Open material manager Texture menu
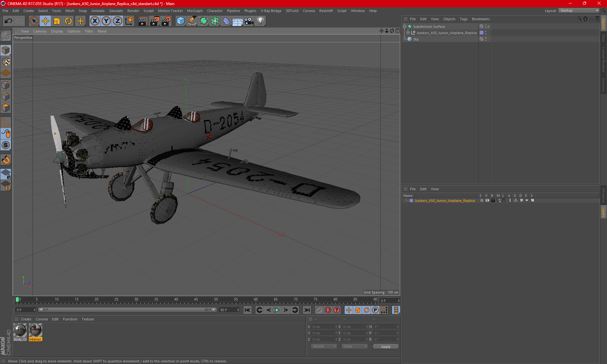The width and height of the screenshot is (607, 364). [x=88, y=319]
